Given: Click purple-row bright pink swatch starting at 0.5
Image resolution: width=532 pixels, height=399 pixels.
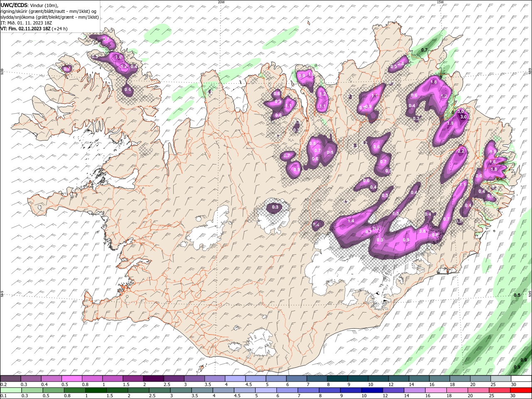Looking at the screenshot, I should pos(71,379).
